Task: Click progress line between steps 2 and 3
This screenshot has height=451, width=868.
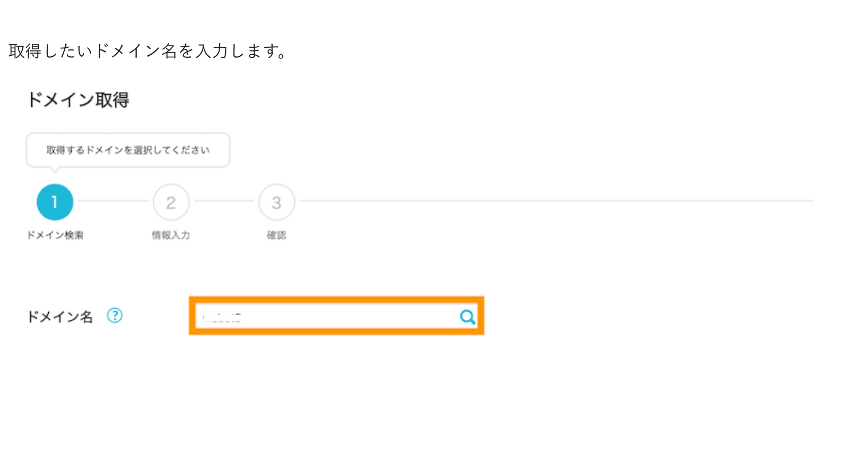Action: (223, 201)
